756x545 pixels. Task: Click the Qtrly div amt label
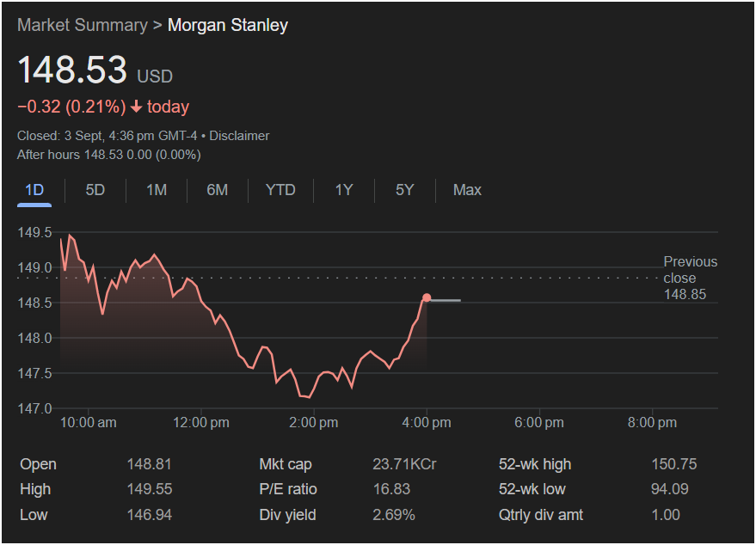(x=540, y=515)
